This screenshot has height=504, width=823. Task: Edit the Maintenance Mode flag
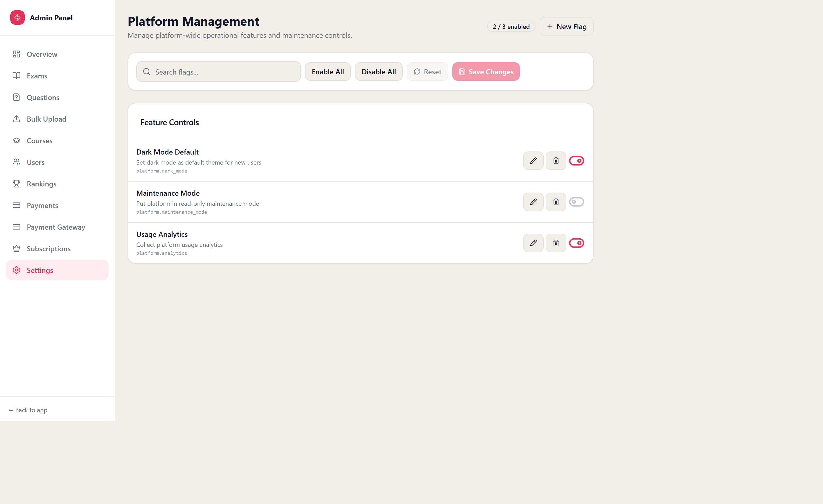pos(533,202)
